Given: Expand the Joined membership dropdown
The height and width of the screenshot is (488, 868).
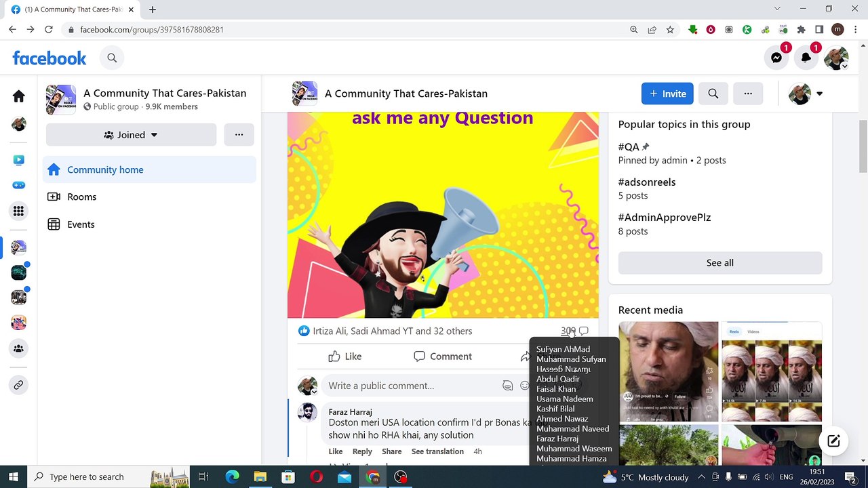Looking at the screenshot, I should pos(131,135).
